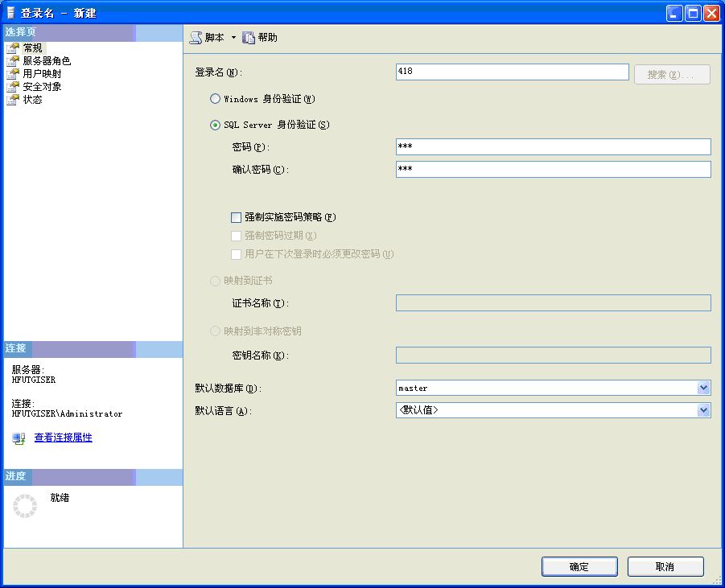The height and width of the screenshot is (588, 725).
Task: Open the 服务器角色 page
Action: pos(47,61)
